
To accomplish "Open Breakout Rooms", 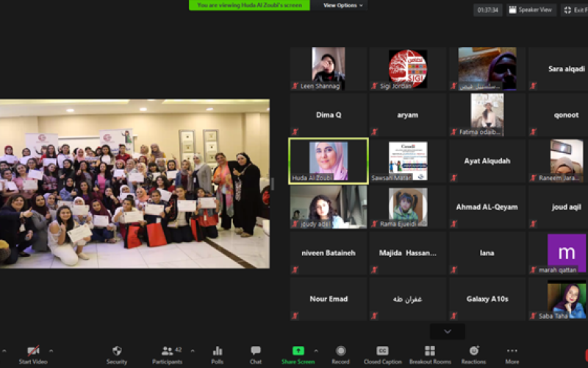I will click(430, 353).
